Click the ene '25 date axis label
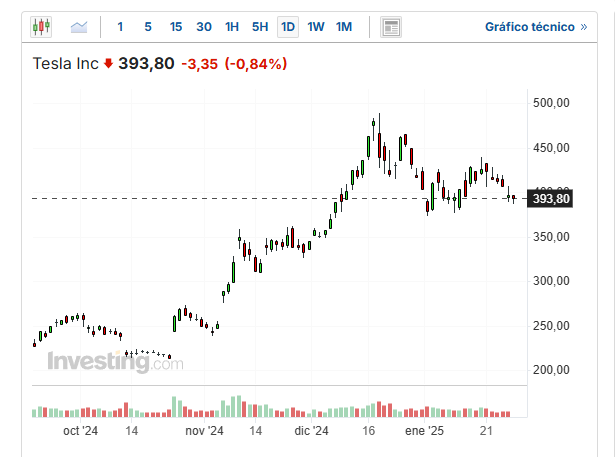The image size is (615, 457). coord(423,431)
